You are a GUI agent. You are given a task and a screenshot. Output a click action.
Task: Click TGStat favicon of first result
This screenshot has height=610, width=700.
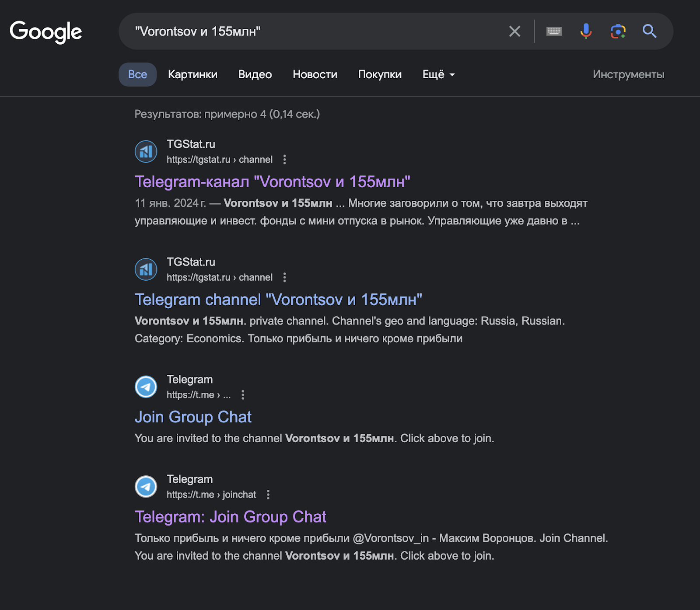coord(146,151)
